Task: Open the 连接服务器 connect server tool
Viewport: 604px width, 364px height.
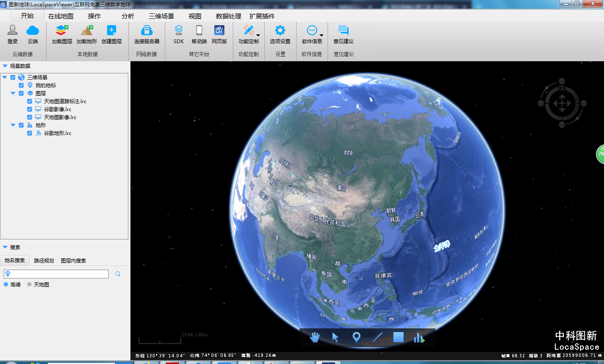Action: [x=147, y=30]
